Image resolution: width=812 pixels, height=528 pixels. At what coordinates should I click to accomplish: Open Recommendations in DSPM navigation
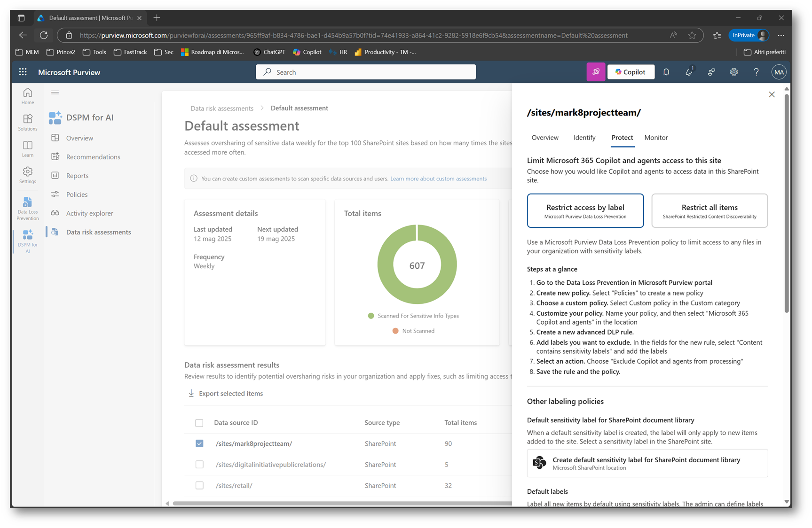coord(93,157)
